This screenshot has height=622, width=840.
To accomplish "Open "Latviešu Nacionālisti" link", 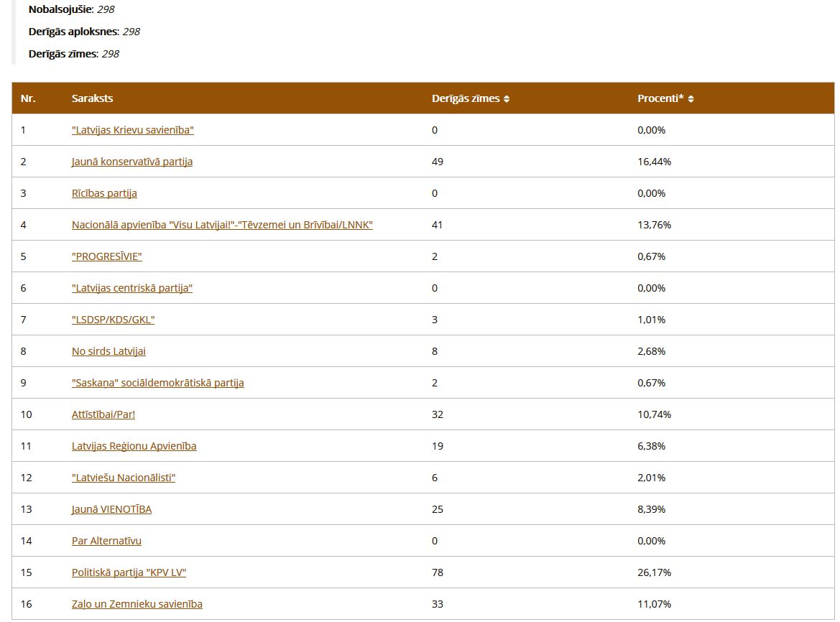I will 124,478.
